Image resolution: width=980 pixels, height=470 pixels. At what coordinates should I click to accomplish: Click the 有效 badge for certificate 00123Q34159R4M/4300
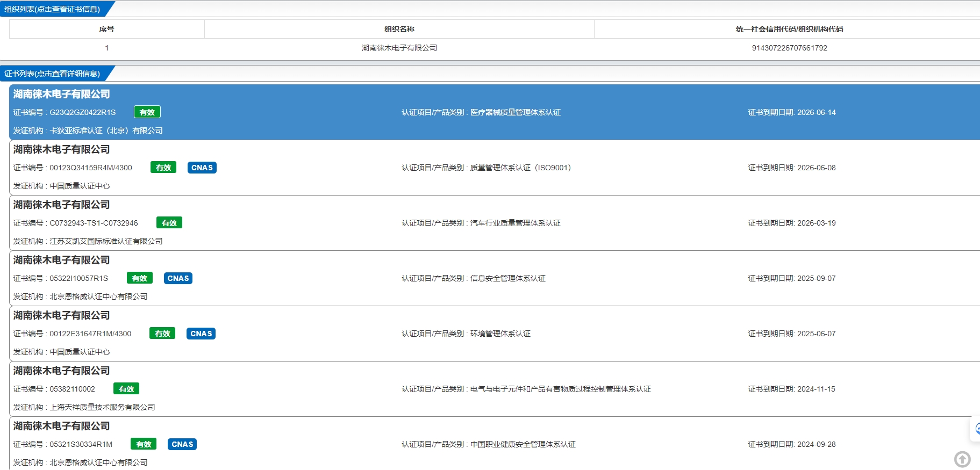[x=163, y=168]
